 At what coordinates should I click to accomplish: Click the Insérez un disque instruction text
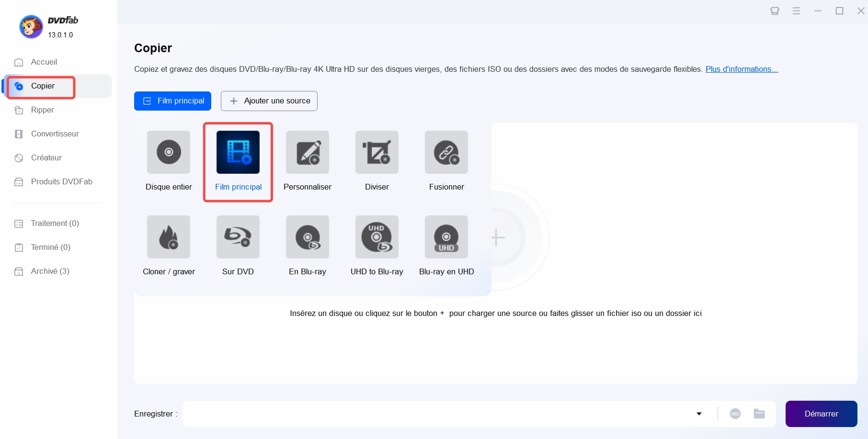tap(495, 314)
